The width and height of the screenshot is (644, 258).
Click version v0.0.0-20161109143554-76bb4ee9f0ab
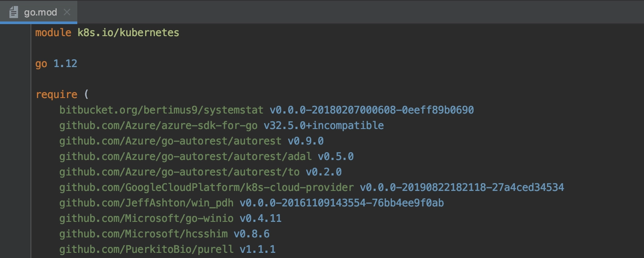342,203
